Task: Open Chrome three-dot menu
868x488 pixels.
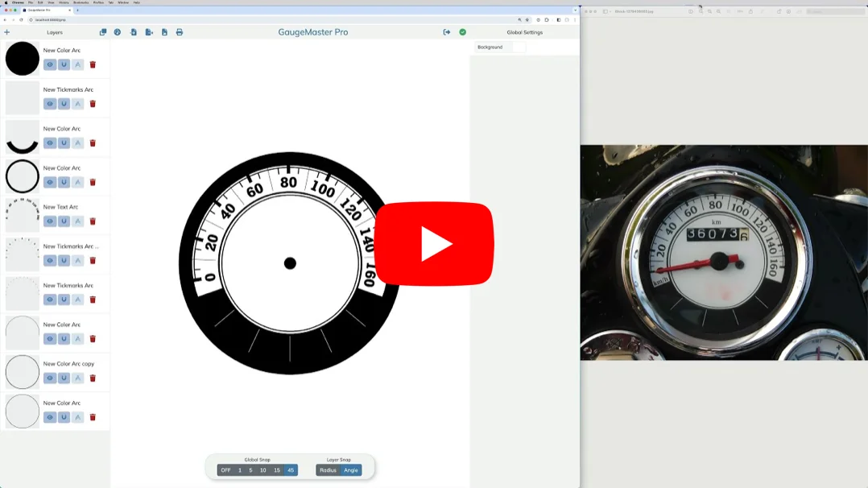Action: pos(575,20)
